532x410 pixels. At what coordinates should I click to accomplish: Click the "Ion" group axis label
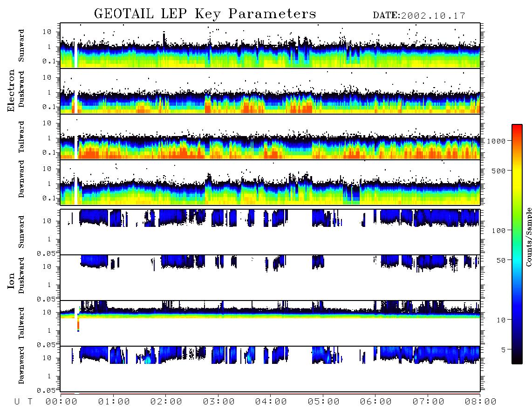11,280
